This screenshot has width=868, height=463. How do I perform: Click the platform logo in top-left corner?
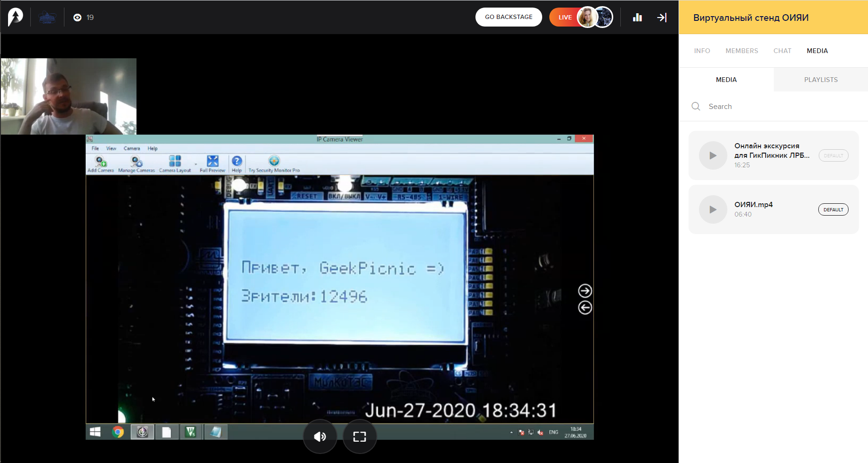pos(15,18)
